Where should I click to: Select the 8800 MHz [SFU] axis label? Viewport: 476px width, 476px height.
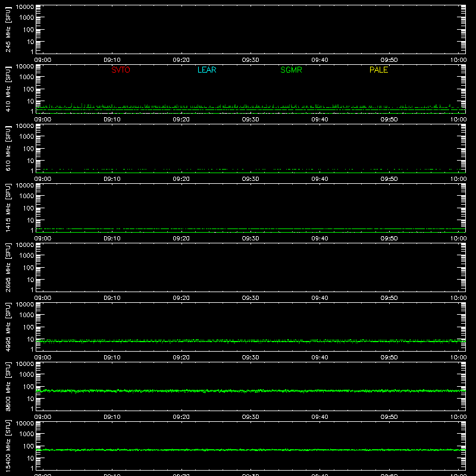[8, 387]
